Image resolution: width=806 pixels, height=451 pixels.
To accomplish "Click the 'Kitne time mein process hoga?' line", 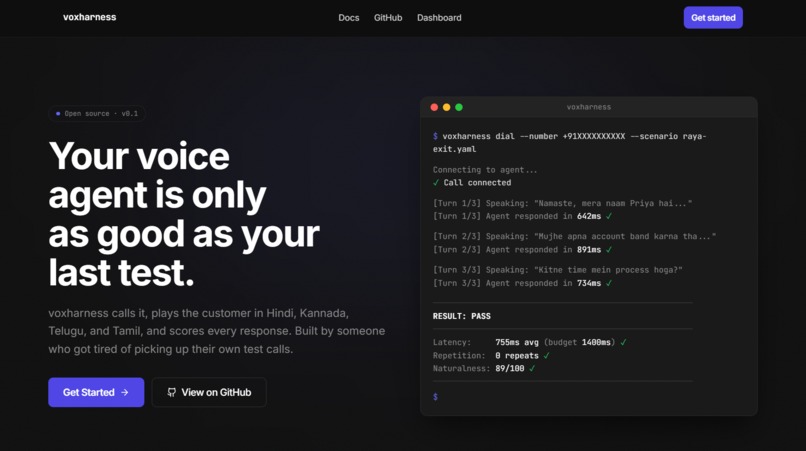I will click(x=558, y=270).
